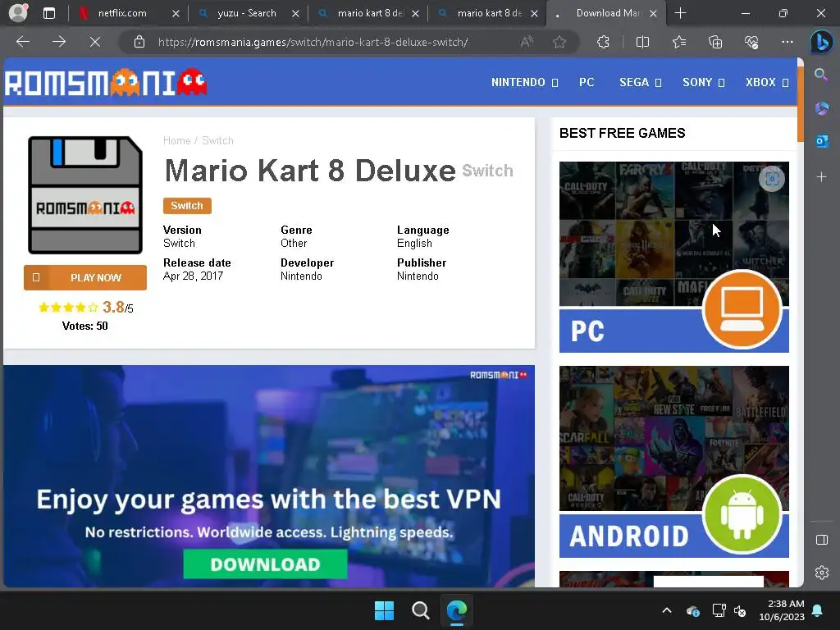Open Read aloud icon in address bar
This screenshot has width=840, height=630.
point(527,42)
